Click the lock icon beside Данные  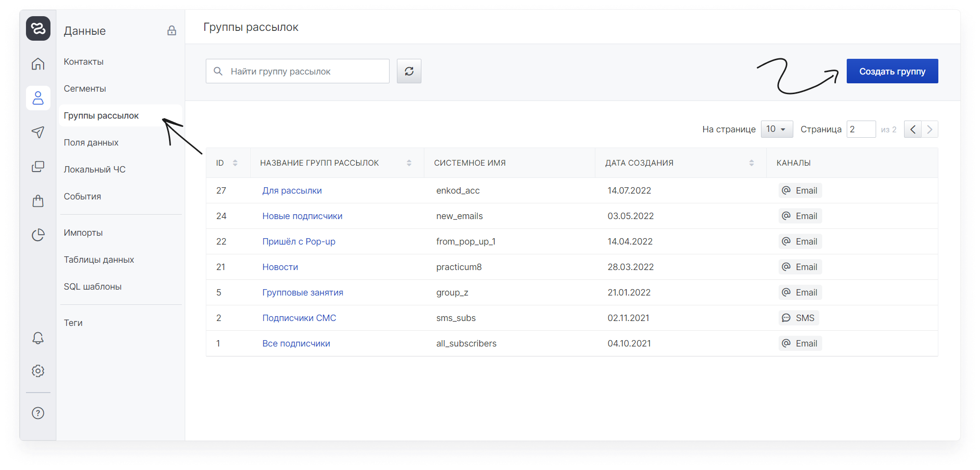[171, 30]
